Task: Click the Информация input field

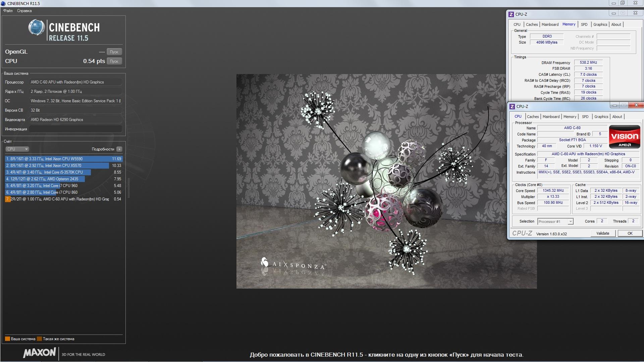Action: tap(75, 129)
